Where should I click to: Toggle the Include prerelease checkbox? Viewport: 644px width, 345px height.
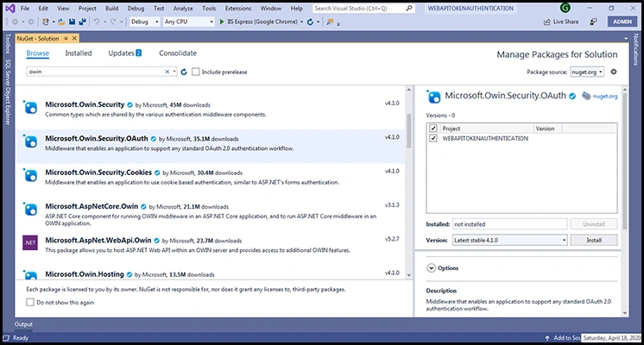coord(195,72)
